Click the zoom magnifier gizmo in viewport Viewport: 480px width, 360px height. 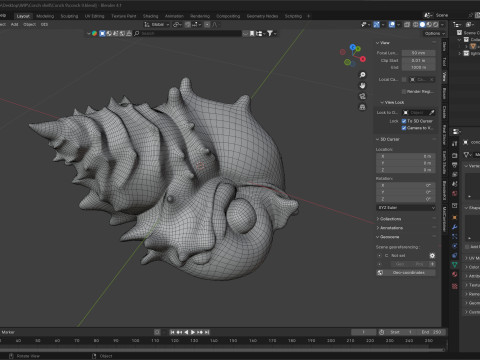point(362,75)
